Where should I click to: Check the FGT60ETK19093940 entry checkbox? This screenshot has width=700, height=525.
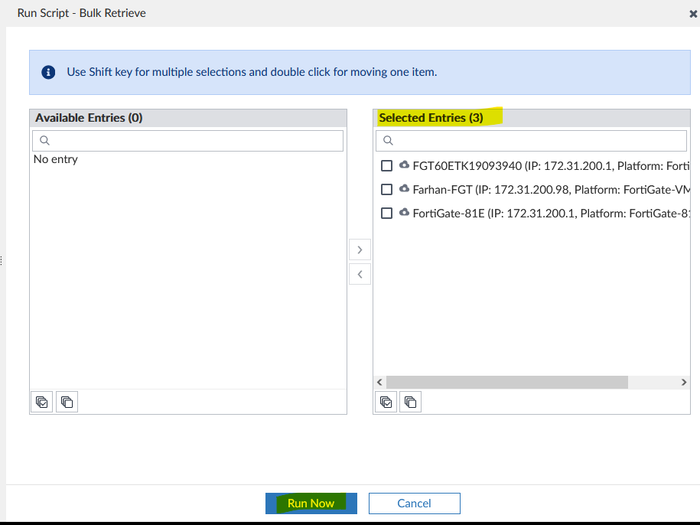[x=387, y=166]
